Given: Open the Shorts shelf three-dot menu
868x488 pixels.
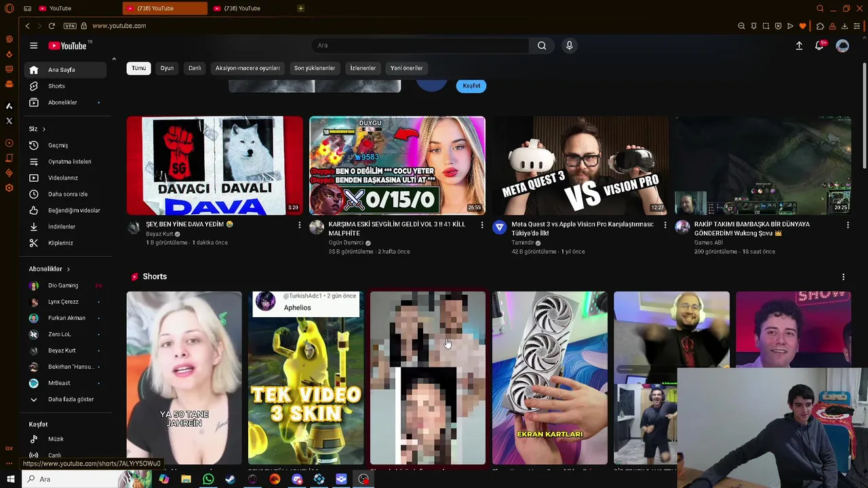Looking at the screenshot, I should [x=843, y=277].
